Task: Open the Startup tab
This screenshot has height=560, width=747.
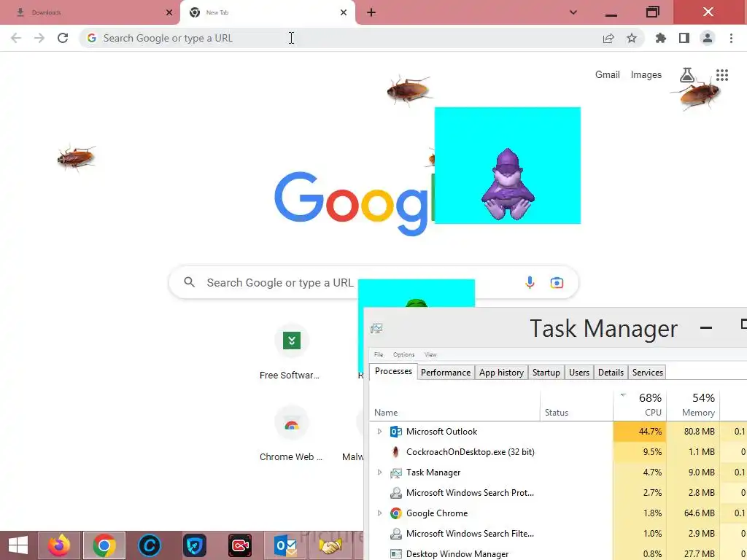Action: tap(546, 373)
